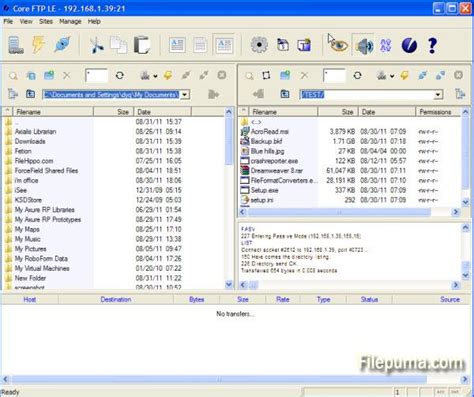
Task: Toggle the highlighted text-view icon left of the gear
Action: click(224, 45)
